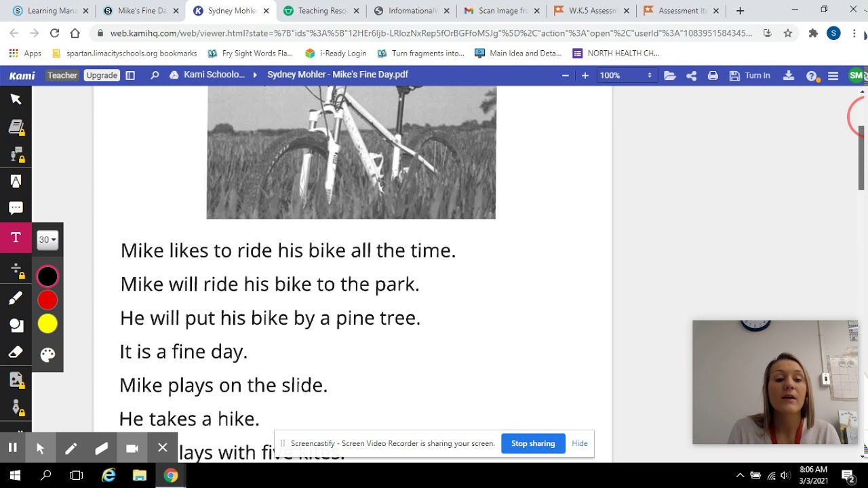This screenshot has width=868, height=488.
Task: Pick the red text color
Action: click(x=47, y=300)
